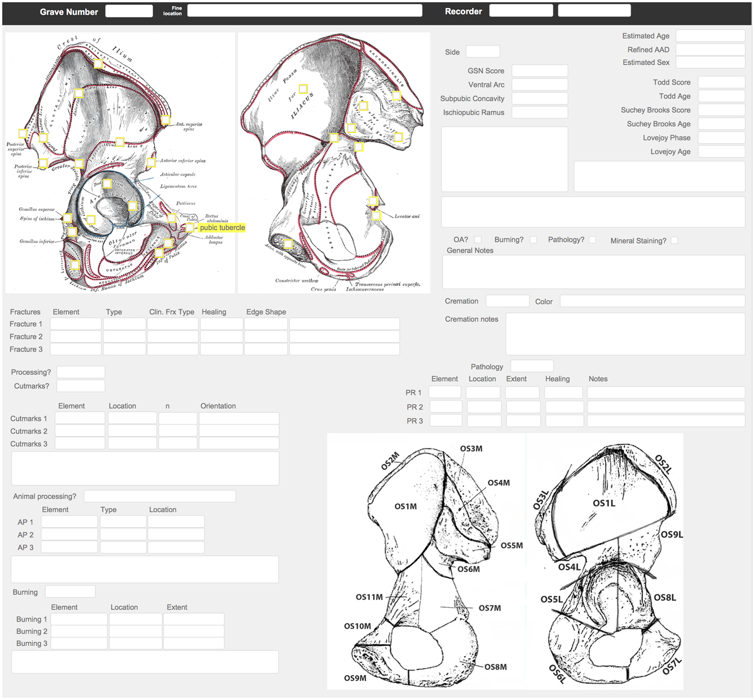Screen dimensions: 755x700
Task: Select the OS8L region on the bone diagram
Action: pyautogui.click(x=665, y=598)
